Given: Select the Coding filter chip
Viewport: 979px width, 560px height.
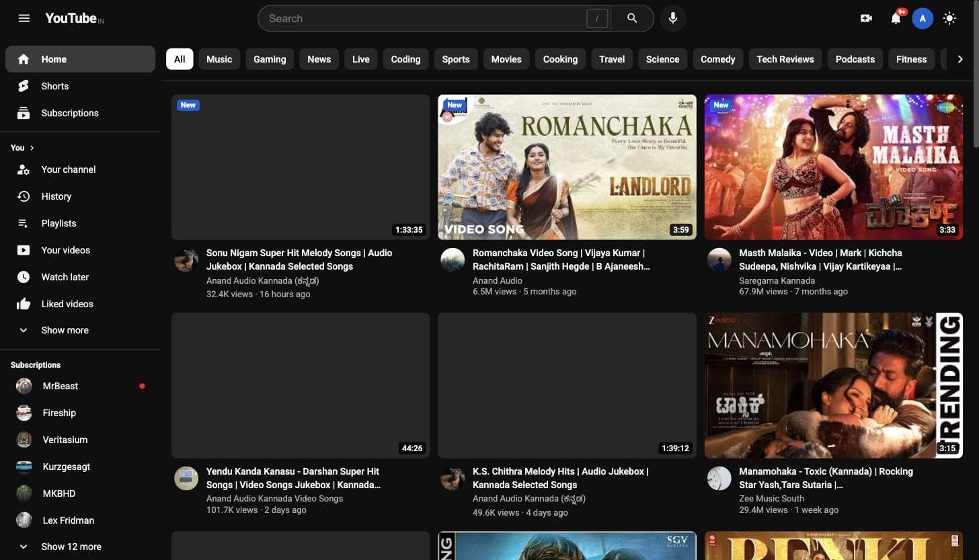Looking at the screenshot, I should 405,59.
